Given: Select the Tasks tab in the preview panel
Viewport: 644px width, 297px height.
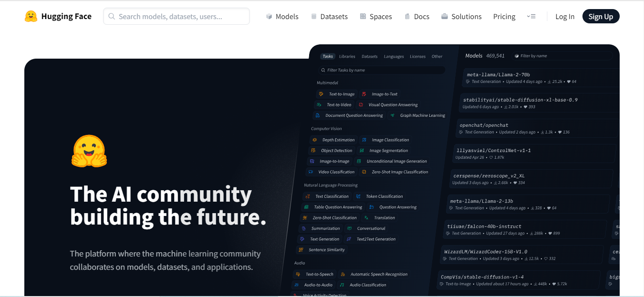Looking at the screenshot, I should click(328, 56).
